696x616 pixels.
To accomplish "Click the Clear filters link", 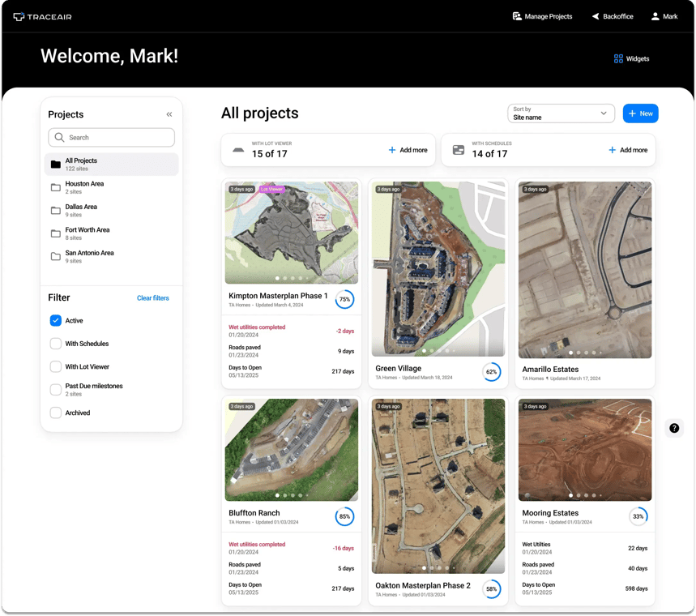I will (152, 297).
